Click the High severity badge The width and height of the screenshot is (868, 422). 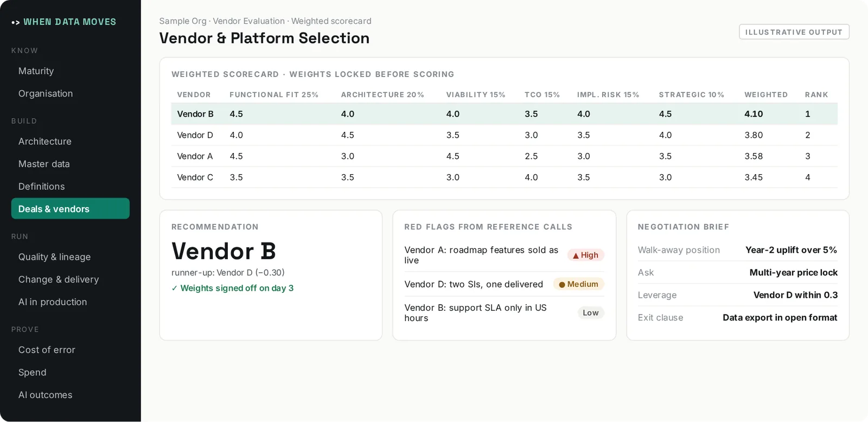point(586,255)
